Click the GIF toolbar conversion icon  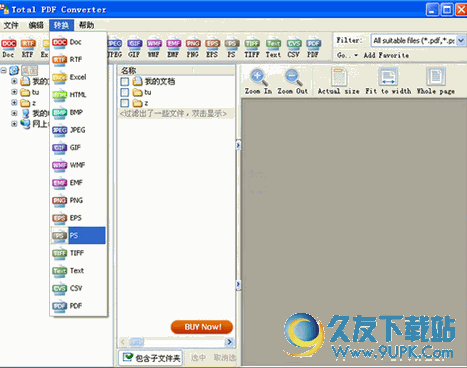point(134,47)
